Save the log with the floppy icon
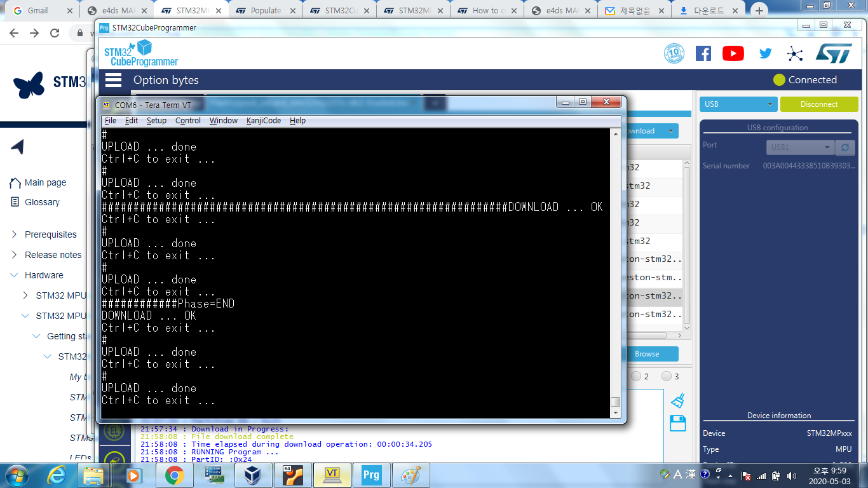This screenshot has height=488, width=868. [x=678, y=423]
